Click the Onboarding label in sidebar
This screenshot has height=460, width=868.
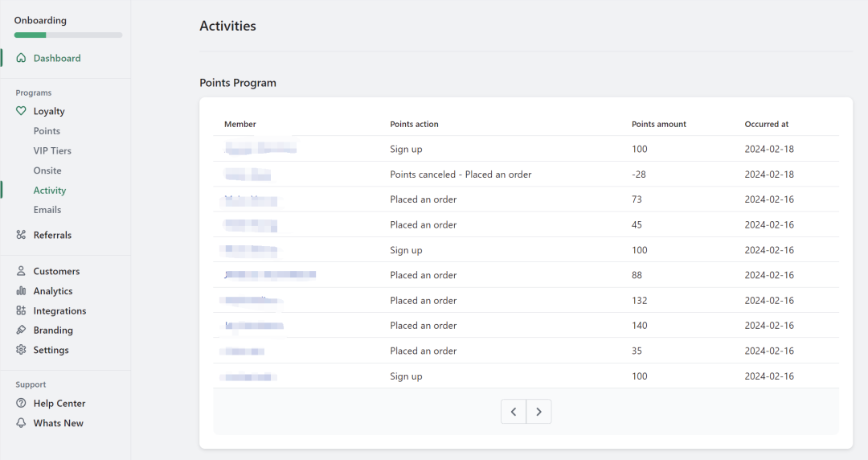40,20
